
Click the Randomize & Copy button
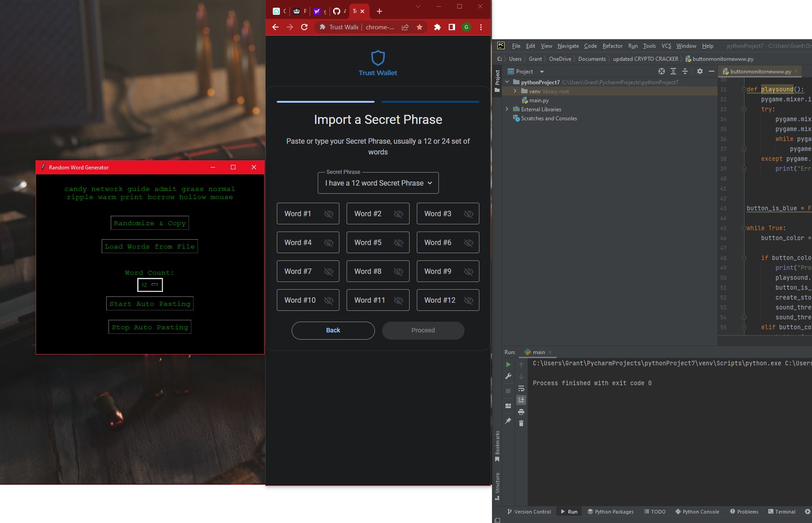(x=149, y=223)
